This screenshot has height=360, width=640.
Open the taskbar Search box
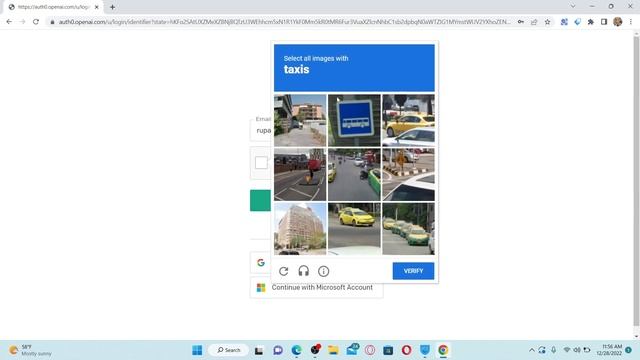tap(229, 350)
